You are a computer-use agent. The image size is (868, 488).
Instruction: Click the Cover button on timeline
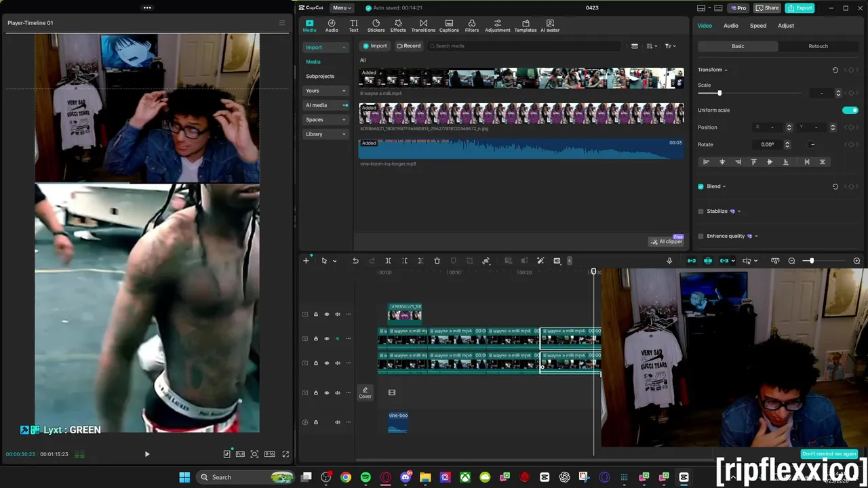(365, 392)
